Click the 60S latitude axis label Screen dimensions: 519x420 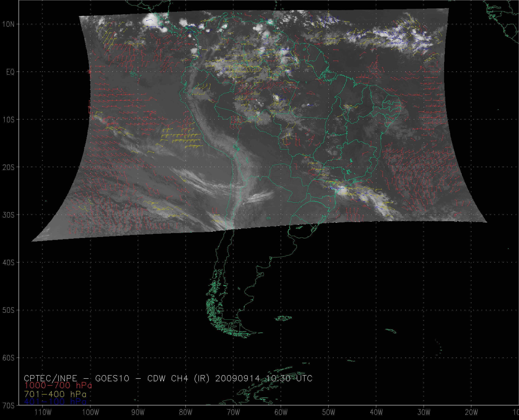click(x=9, y=358)
